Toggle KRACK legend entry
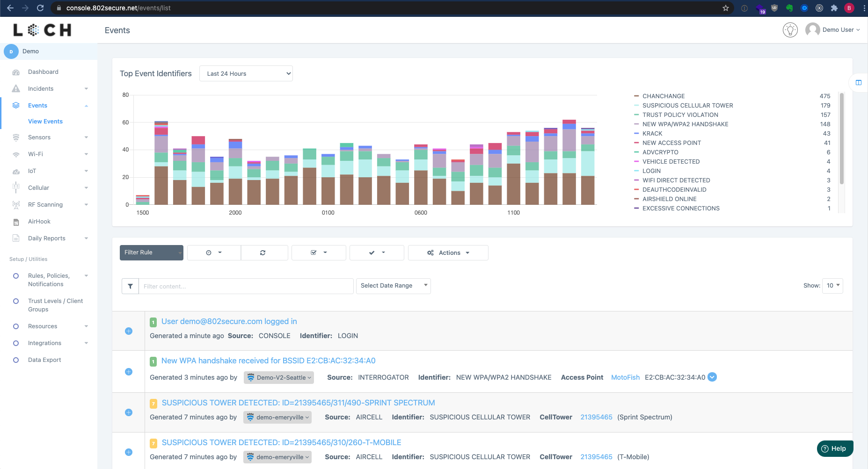This screenshot has height=469, width=868. coord(652,133)
